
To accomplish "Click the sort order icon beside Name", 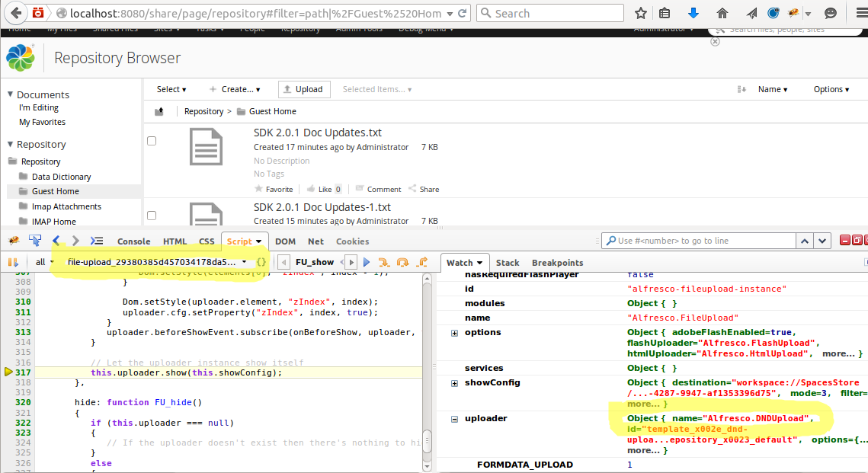I will tap(741, 89).
